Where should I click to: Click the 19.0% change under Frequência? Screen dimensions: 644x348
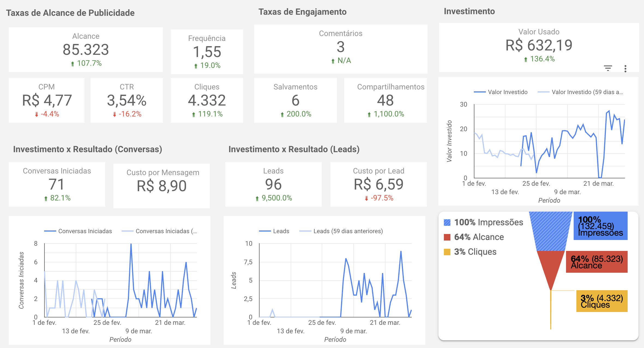pyautogui.click(x=207, y=65)
